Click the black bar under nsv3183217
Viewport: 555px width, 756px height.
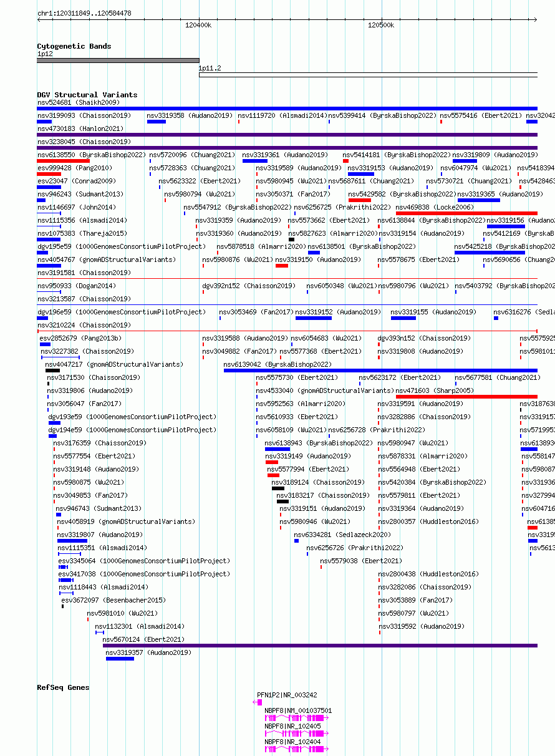[283, 502]
